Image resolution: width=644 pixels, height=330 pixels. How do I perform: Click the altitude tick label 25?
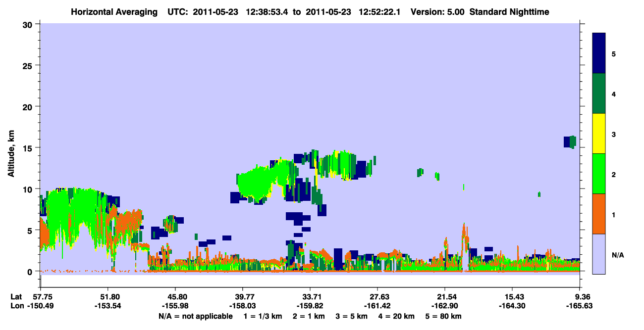click(x=28, y=65)
